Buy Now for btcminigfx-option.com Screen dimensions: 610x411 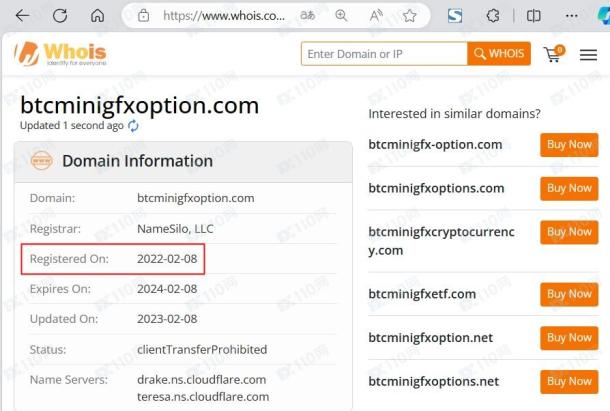click(x=569, y=145)
